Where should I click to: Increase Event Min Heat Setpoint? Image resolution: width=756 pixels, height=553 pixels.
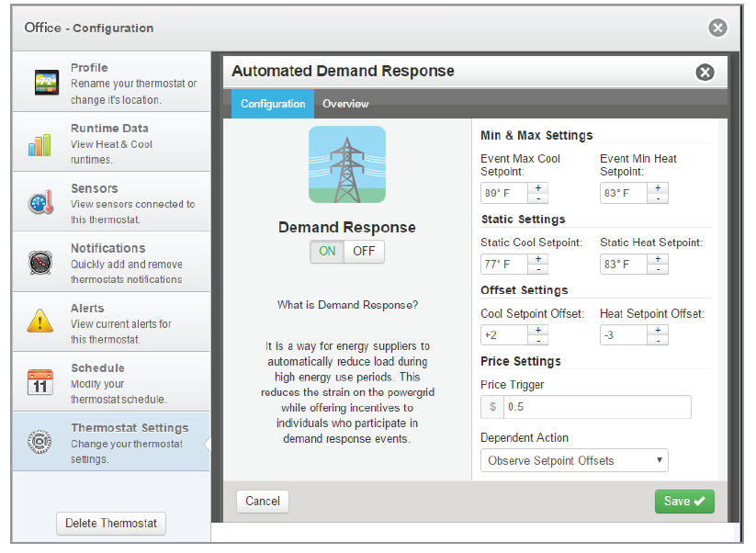[658, 188]
